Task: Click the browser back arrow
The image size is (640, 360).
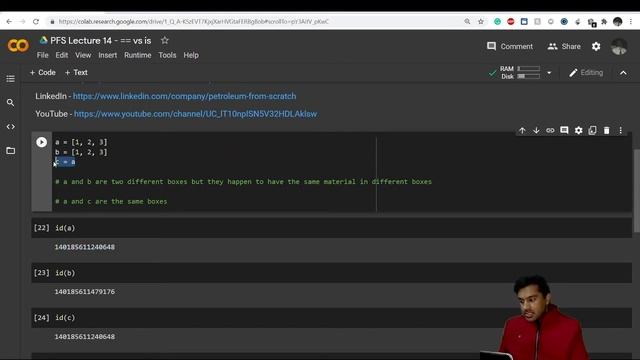Action: point(9,22)
